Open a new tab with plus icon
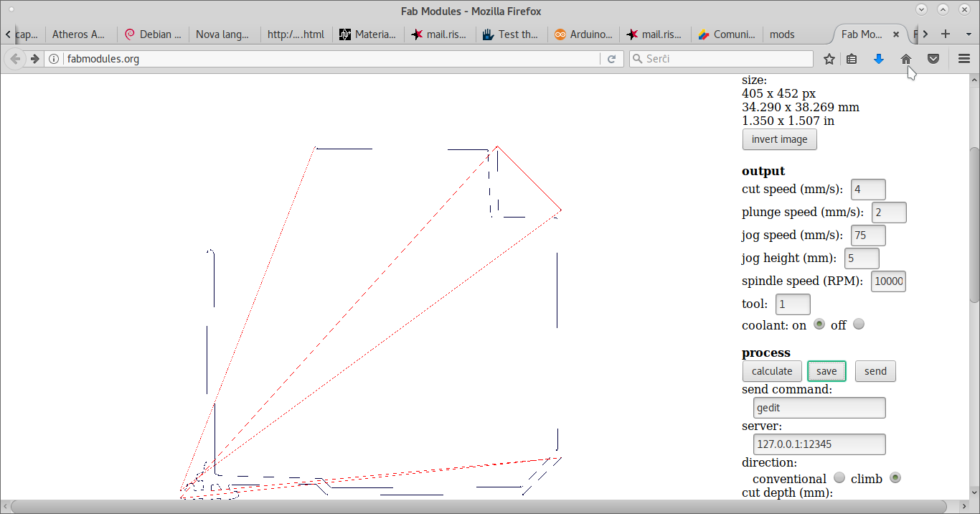 [x=946, y=34]
